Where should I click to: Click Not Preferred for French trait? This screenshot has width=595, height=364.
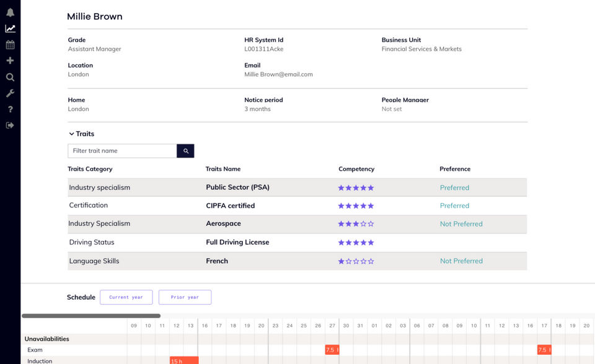tap(461, 261)
